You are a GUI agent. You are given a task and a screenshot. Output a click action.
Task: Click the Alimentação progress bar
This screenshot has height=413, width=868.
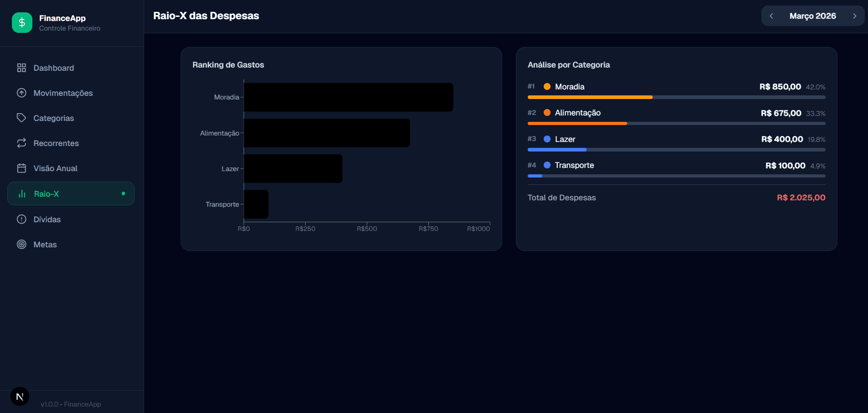577,123
